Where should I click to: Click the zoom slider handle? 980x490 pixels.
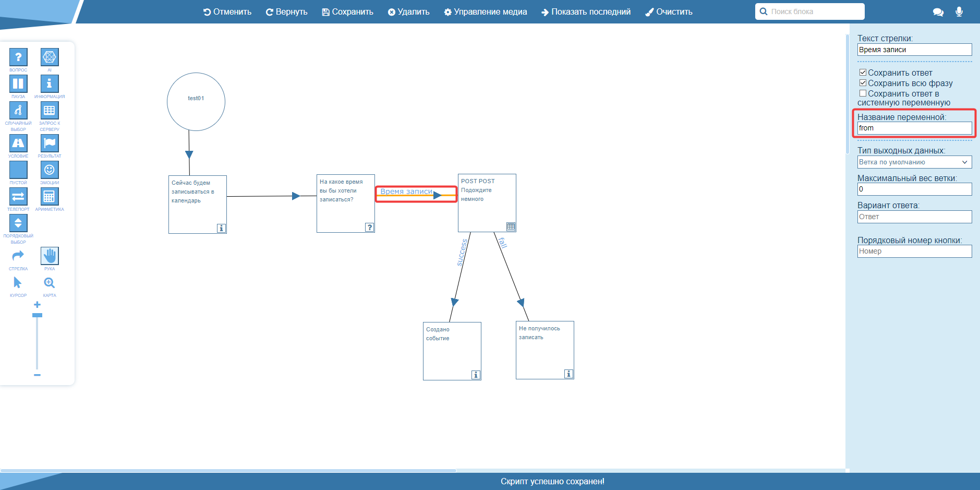click(37, 315)
